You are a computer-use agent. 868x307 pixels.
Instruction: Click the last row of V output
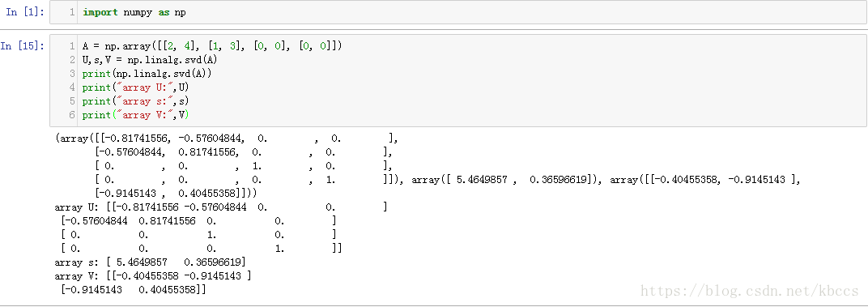click(134, 289)
